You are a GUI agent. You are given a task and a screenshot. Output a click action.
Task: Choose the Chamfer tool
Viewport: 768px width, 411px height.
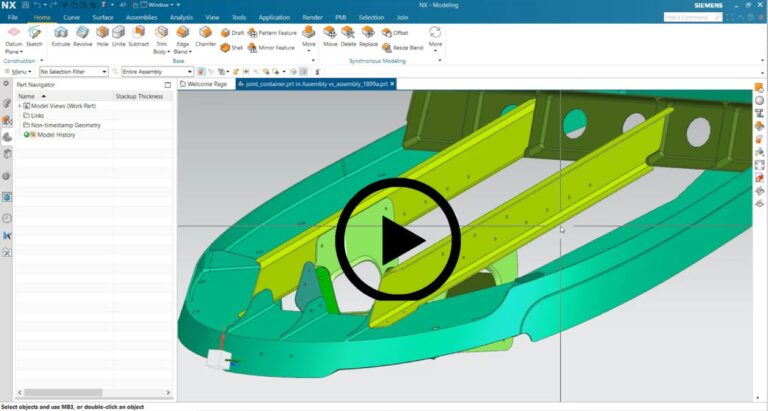point(205,37)
